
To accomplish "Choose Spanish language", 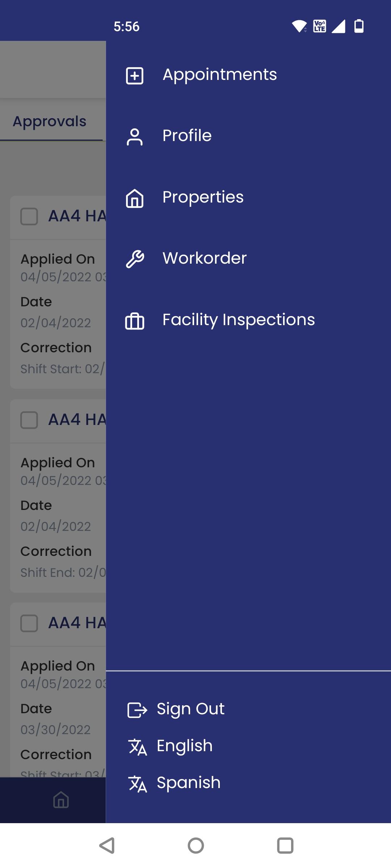I will 188,783.
